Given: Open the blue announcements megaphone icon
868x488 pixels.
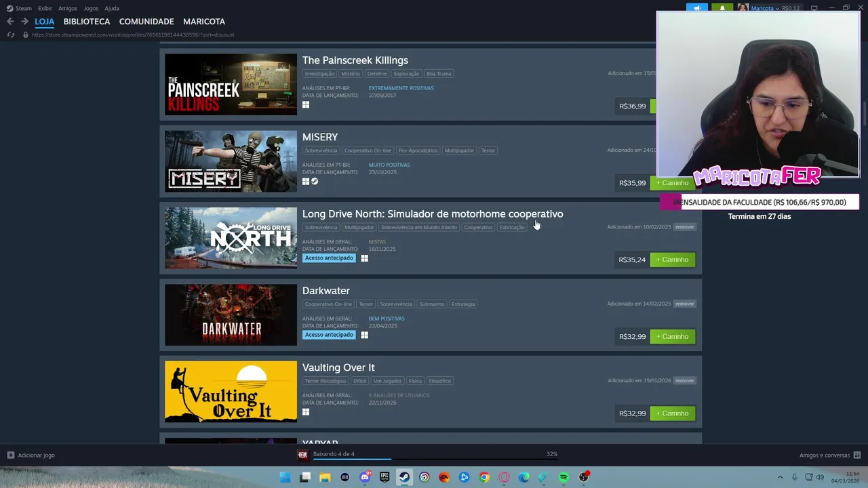Looking at the screenshot, I should point(696,8).
